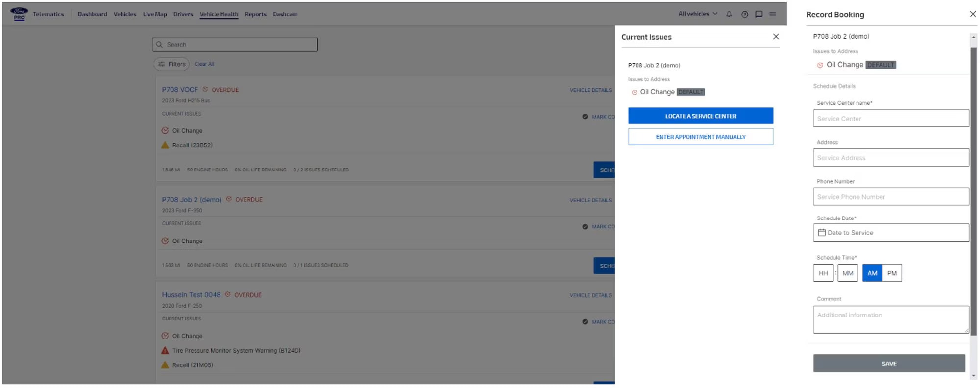Click the calendar icon in Schedule Date field
This screenshot has width=980, height=388.
tap(822, 232)
